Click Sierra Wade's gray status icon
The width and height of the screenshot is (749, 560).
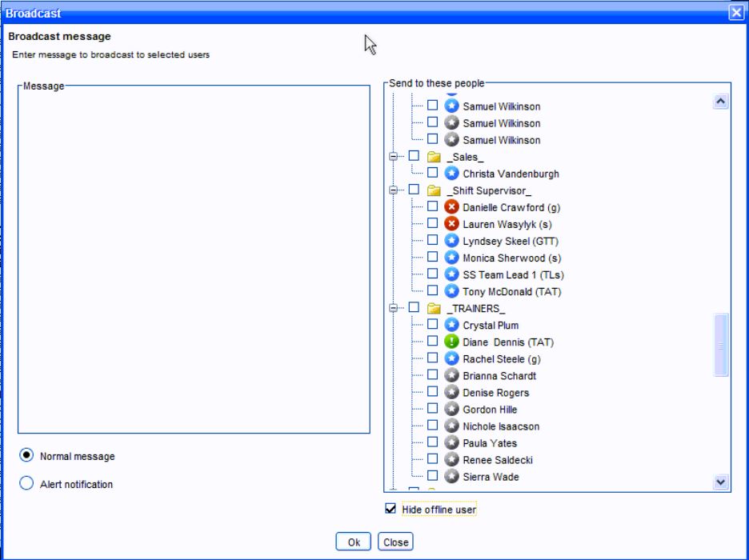[x=451, y=477]
